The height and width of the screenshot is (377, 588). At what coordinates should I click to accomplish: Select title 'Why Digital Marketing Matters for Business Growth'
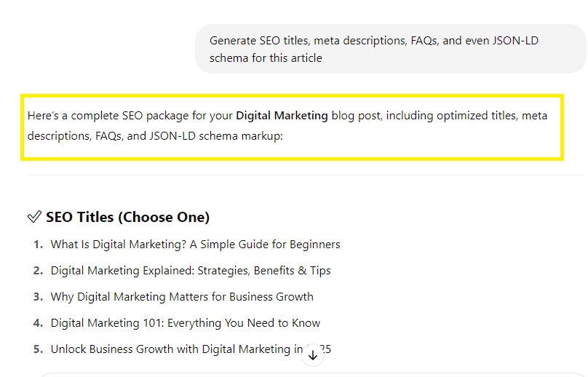click(x=182, y=297)
